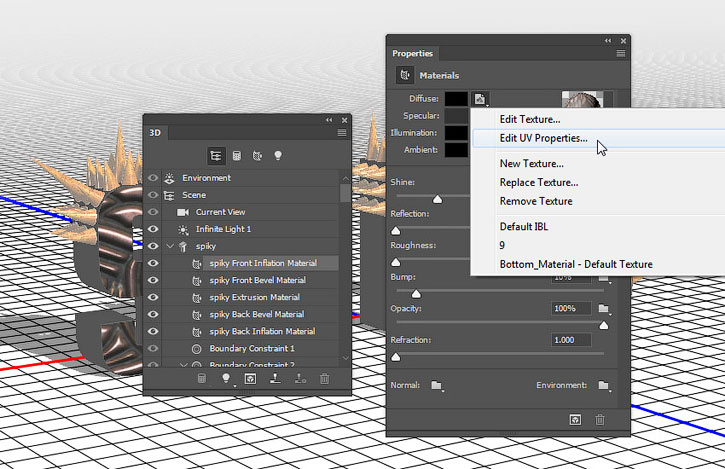Viewport: 725px width, 469px height.
Task: Hide the Environment item
Action: [153, 178]
